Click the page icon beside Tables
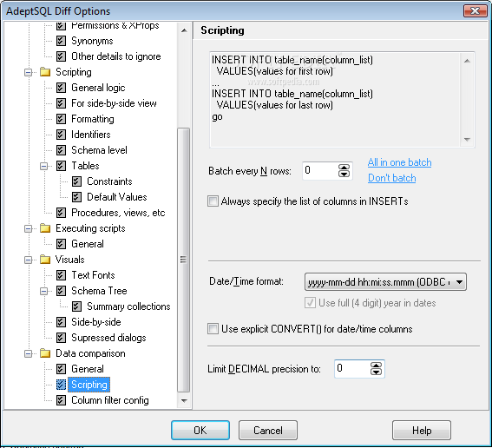492x448 pixels. pos(61,166)
